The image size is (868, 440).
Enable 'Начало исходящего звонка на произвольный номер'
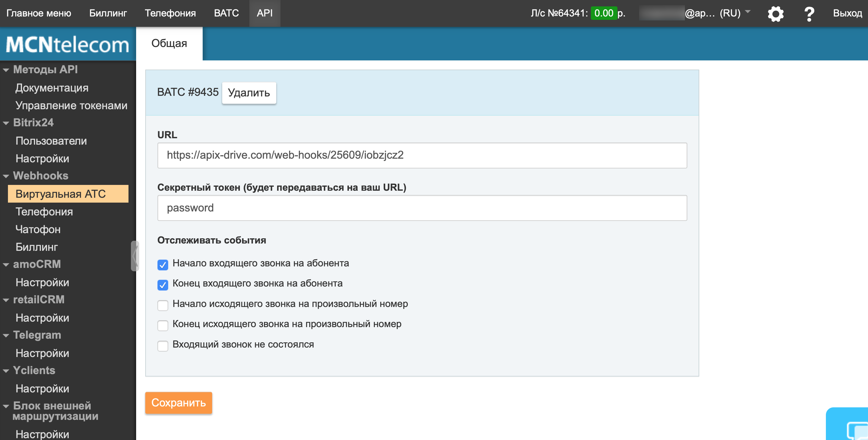coord(163,305)
